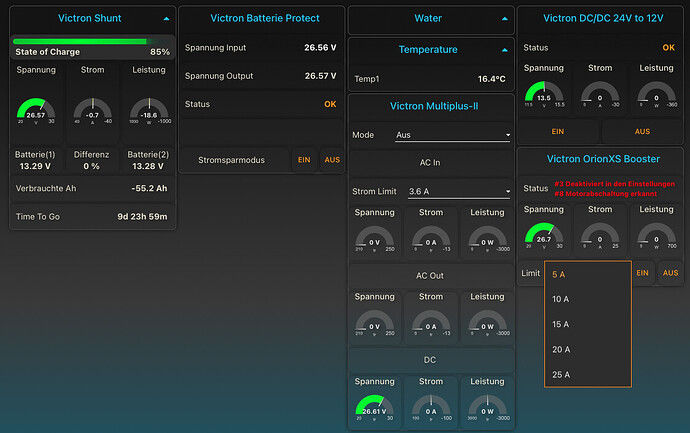Click the red OrionXS status error message
The height and width of the screenshot is (433, 690).
point(614,189)
